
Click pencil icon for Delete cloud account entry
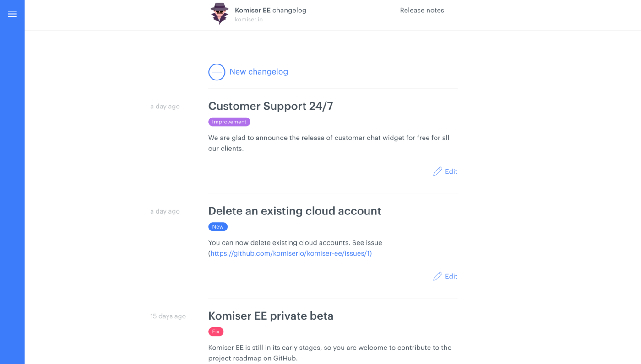438,276
